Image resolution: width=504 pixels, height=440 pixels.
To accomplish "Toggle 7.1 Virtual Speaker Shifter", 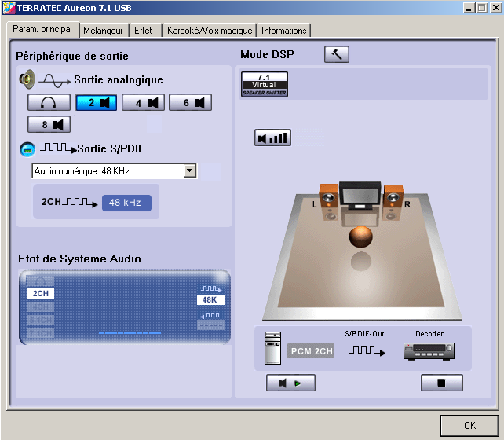I will click(x=265, y=84).
